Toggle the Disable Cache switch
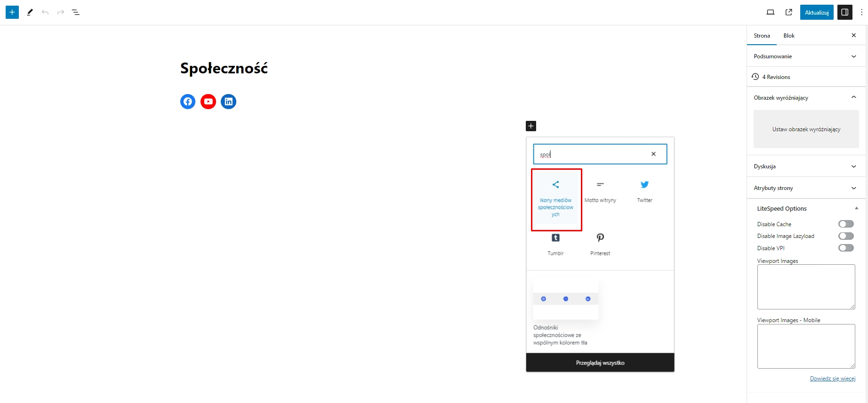 point(846,224)
